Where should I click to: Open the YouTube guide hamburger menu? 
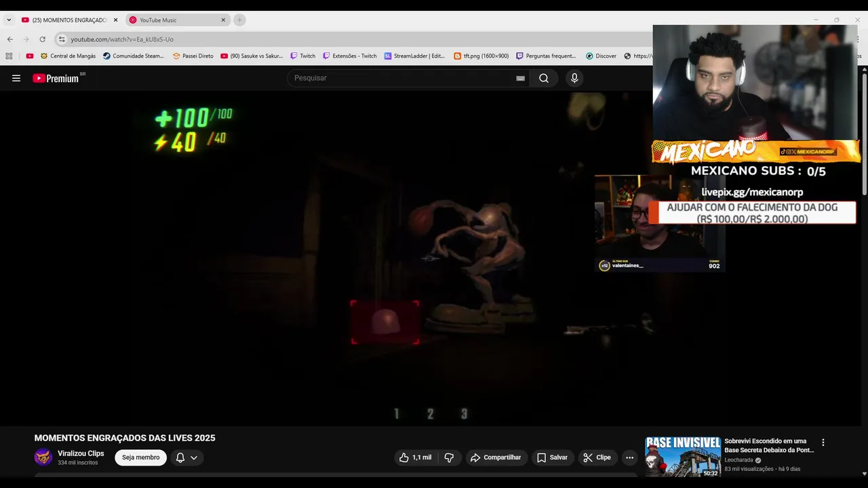click(x=16, y=78)
